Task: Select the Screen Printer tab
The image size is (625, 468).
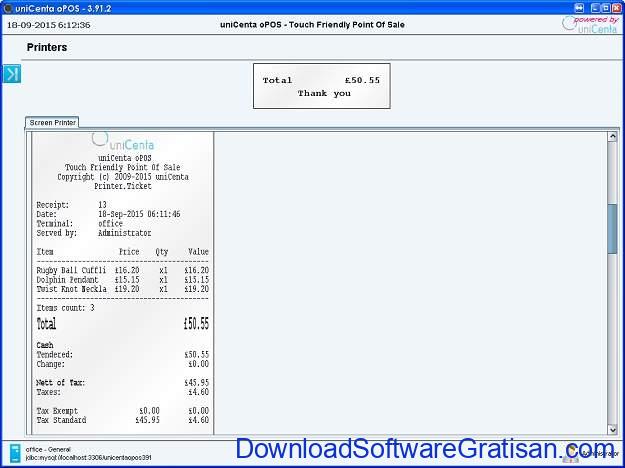Action: (52, 122)
